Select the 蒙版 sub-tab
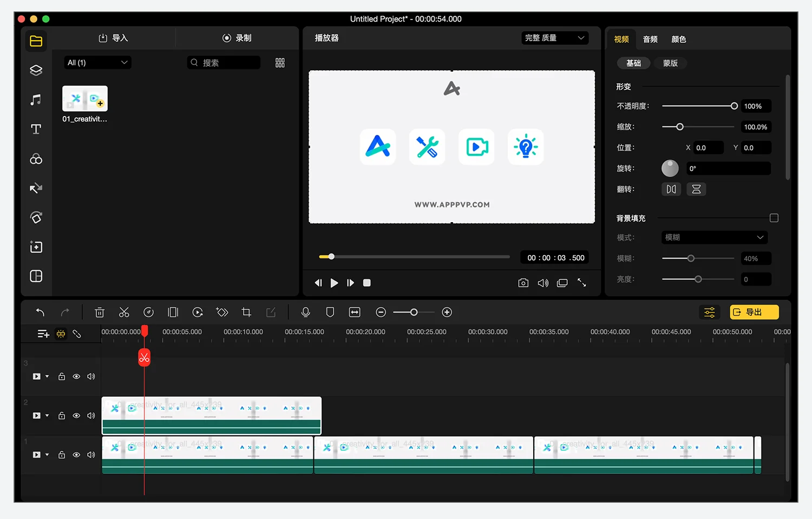Viewport: 812px width, 519px height. coord(670,63)
